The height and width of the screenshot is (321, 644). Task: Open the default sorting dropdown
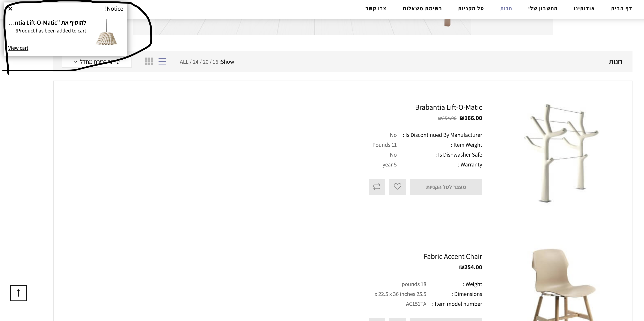click(x=97, y=61)
